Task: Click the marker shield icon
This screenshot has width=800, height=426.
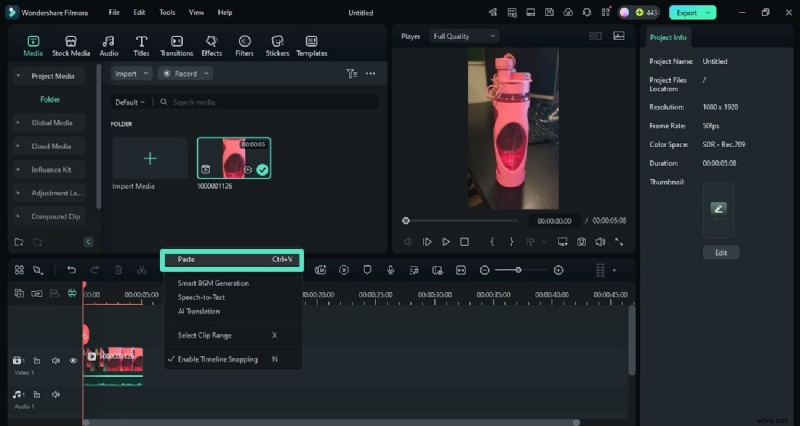Action: [367, 270]
